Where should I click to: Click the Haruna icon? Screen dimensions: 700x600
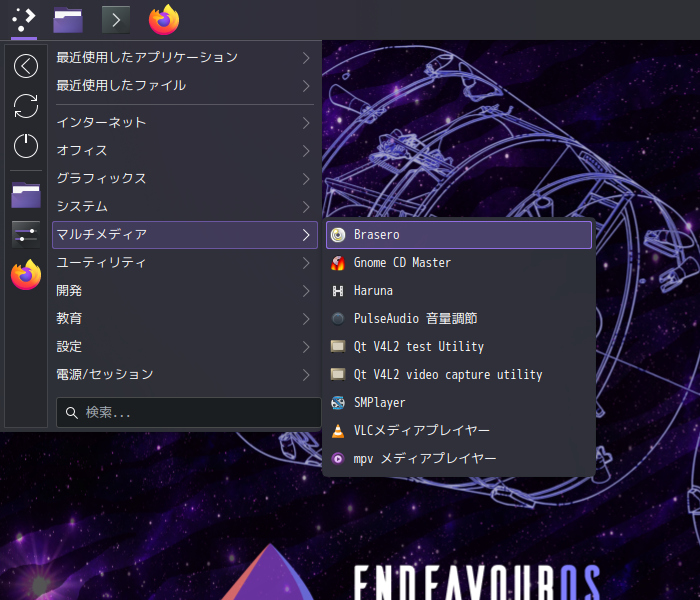tap(338, 291)
